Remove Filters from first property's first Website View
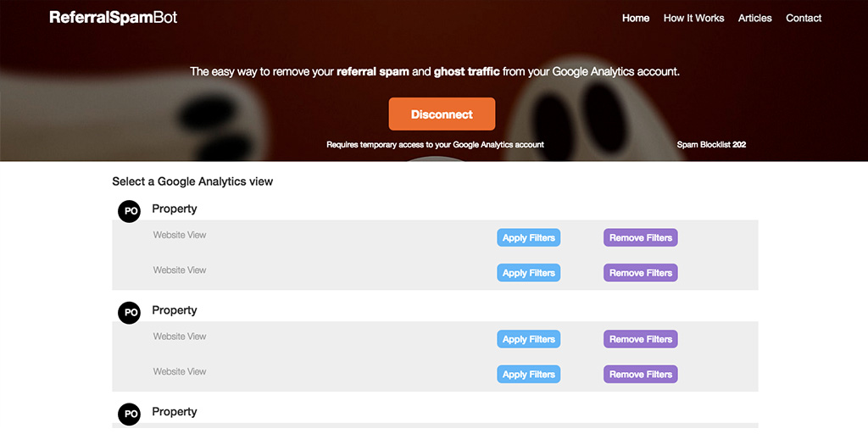Image resolution: width=868 pixels, height=434 pixels. [641, 237]
